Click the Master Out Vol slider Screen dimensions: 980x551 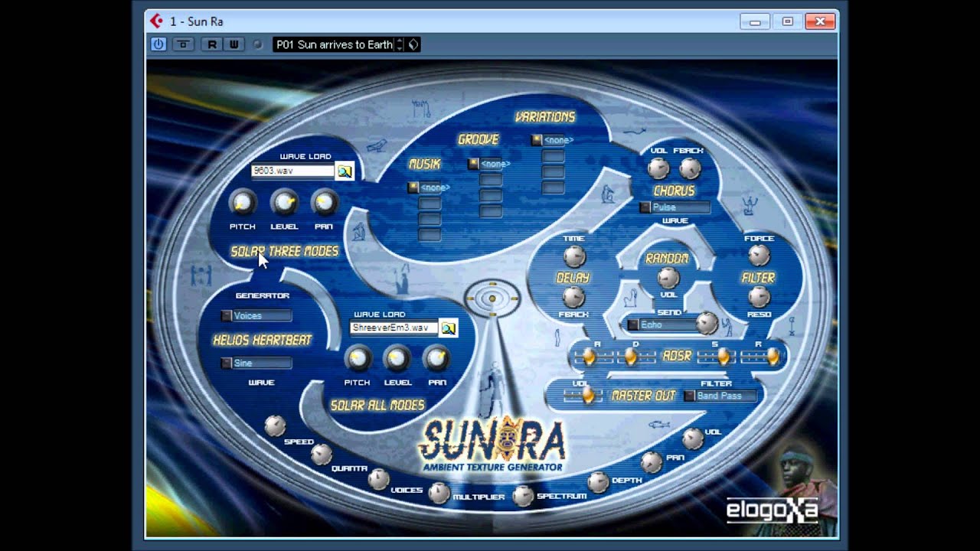(x=582, y=396)
